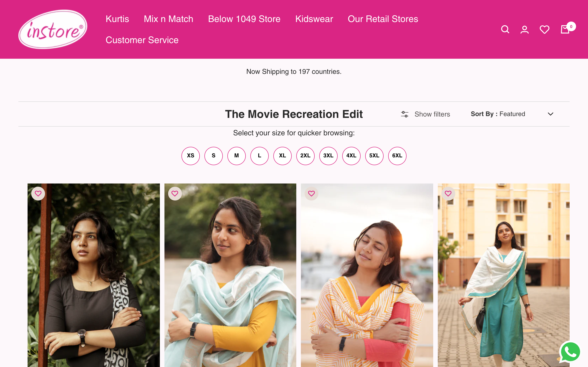Viewport: 588px width, 367px height.
Task: Wishlist the black kurti product
Action: click(x=38, y=193)
